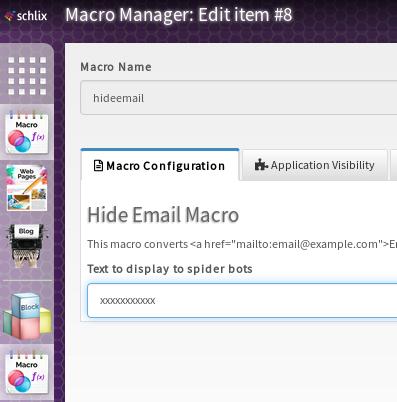Open the Blog typewriter sidebar icon
This screenshot has width=397, height=402.
(27, 245)
